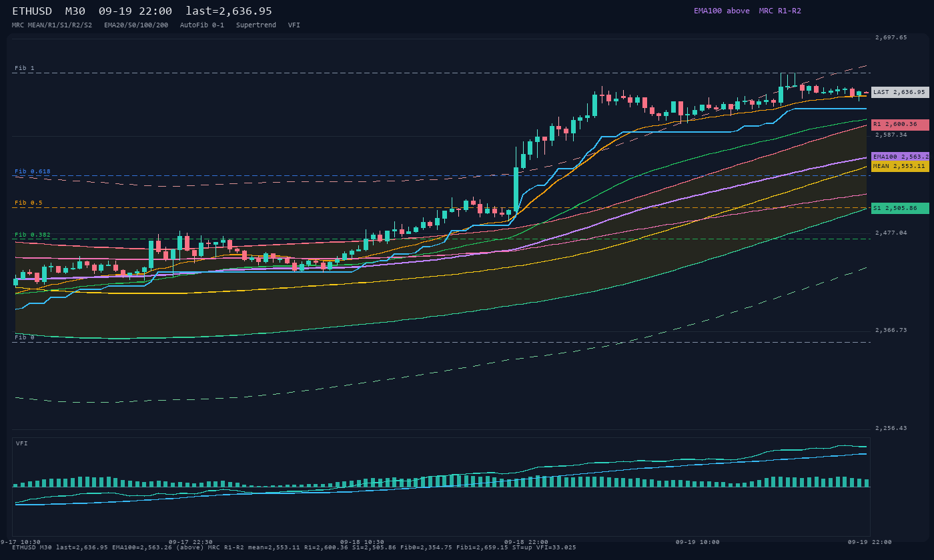Click the 2,477.04 price axis label

tap(891, 233)
